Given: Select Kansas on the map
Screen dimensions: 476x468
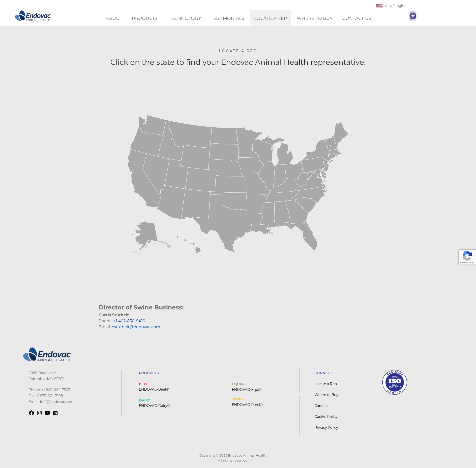Looking at the screenshot, I should coord(231,184).
